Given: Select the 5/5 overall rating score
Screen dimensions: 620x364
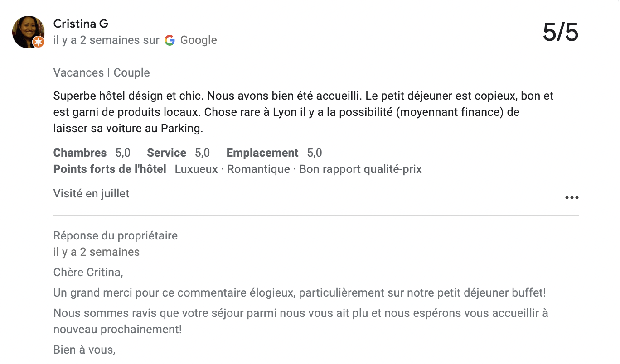Looking at the screenshot, I should tap(561, 32).
